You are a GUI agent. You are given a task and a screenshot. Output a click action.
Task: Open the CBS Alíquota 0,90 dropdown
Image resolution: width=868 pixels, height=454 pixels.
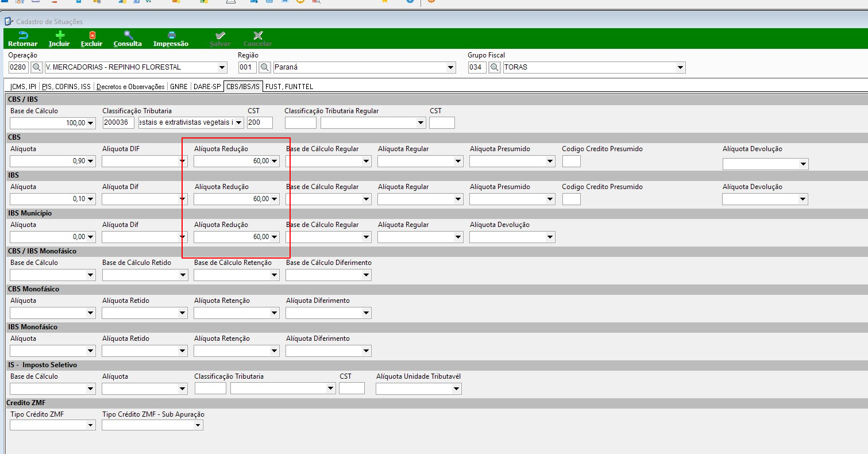91,161
